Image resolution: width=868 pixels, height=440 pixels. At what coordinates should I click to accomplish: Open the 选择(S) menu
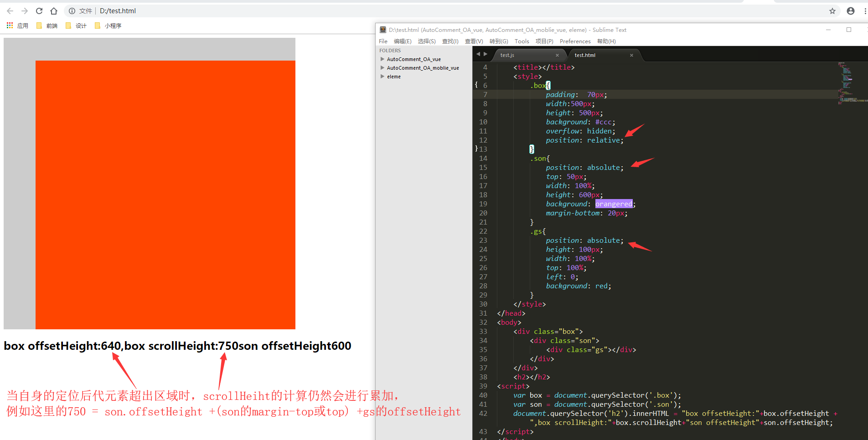(427, 41)
